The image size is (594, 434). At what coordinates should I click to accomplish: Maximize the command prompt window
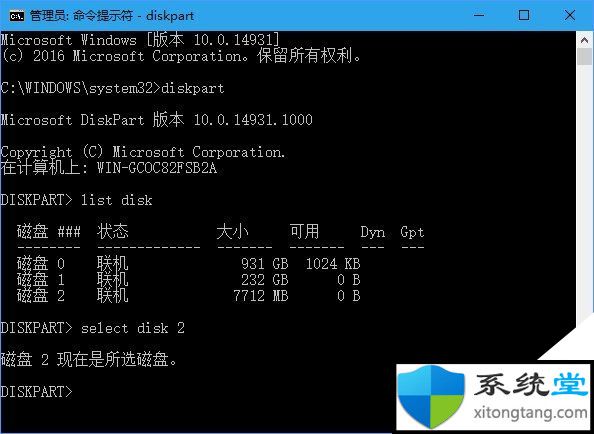[524, 16]
